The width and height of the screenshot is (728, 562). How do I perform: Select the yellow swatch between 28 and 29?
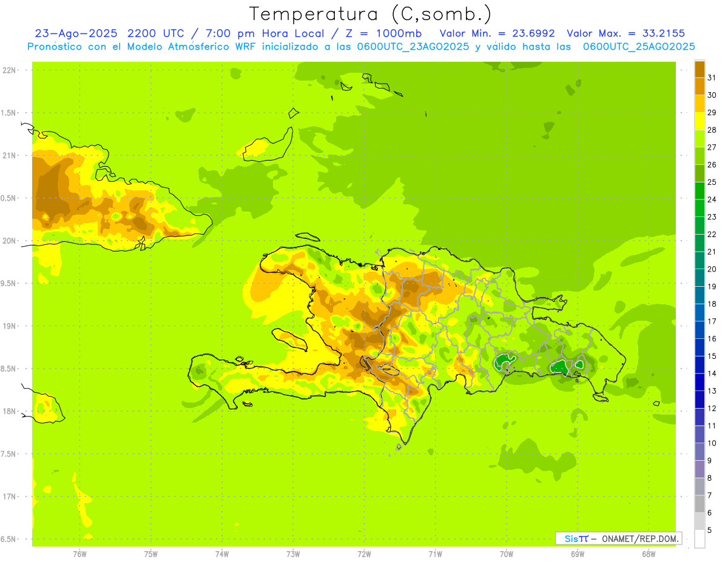[699, 121]
